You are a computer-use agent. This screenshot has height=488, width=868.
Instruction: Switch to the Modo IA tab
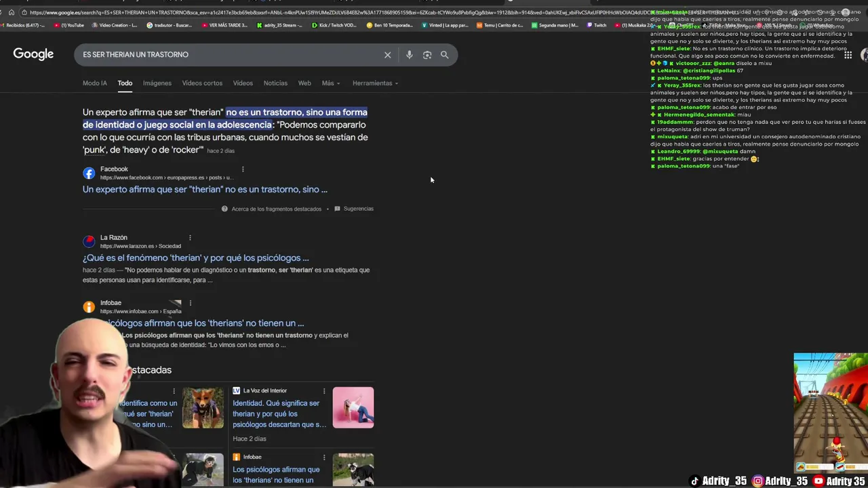tap(95, 83)
